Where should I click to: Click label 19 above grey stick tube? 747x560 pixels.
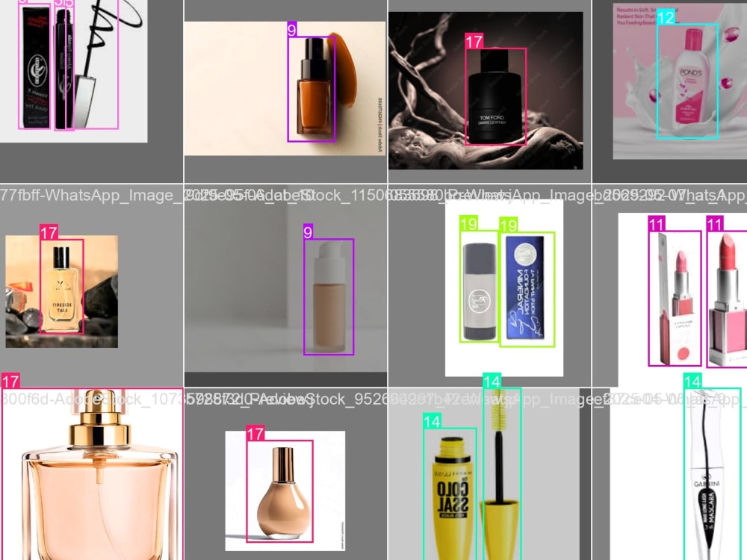pyautogui.click(x=469, y=223)
